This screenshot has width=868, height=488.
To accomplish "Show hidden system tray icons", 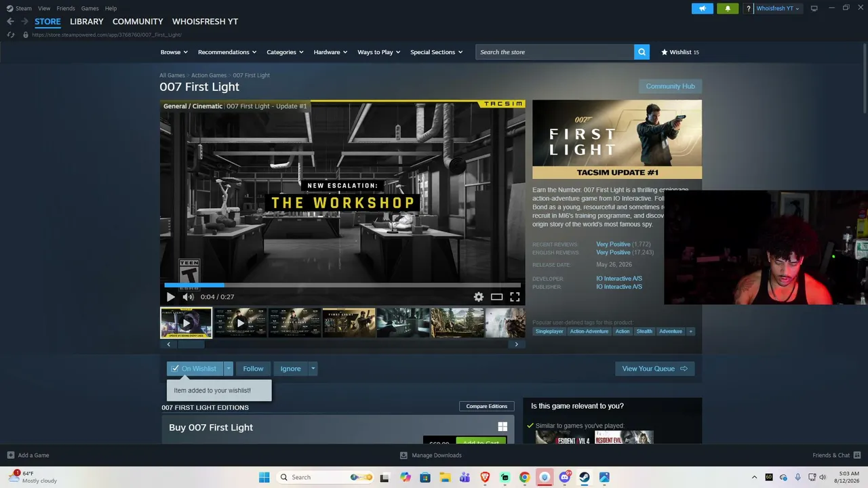I will 754,477.
